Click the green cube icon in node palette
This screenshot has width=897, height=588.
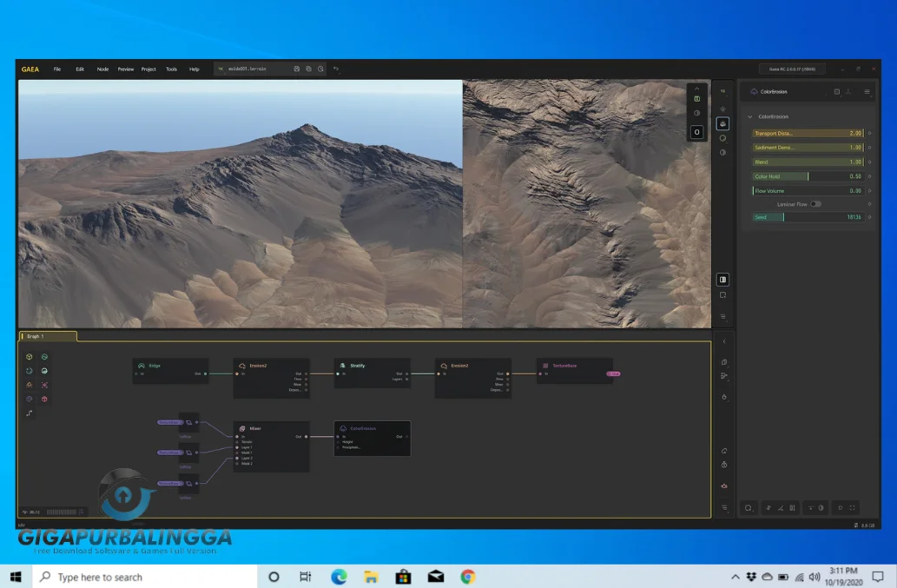pos(30,356)
